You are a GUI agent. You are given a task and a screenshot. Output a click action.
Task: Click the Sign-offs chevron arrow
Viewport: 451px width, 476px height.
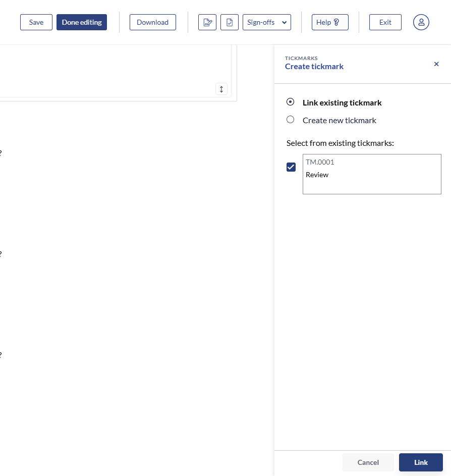coord(284,23)
